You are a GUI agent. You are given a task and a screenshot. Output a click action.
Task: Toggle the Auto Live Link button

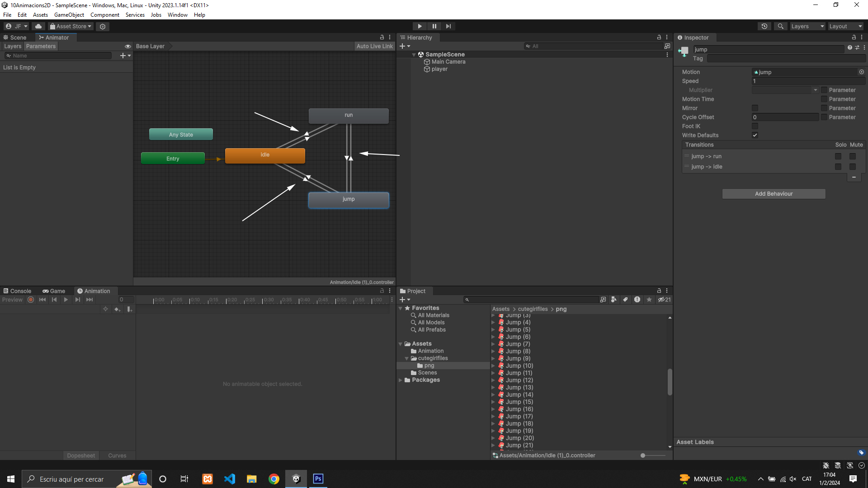[x=374, y=46]
